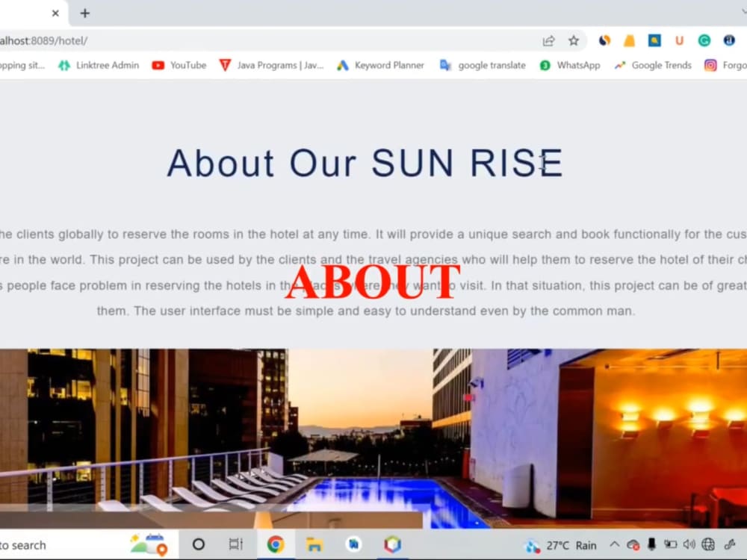Open the blue bell extension icon
Screen dimensions: 747x560
click(x=655, y=40)
